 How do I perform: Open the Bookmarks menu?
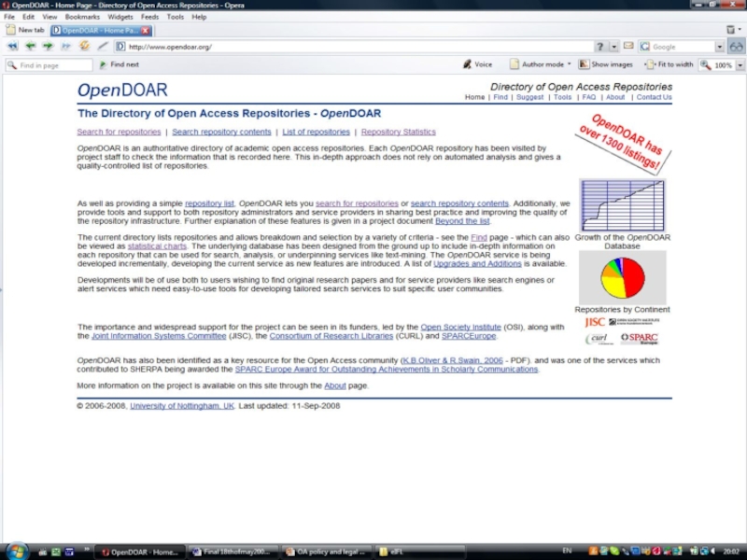pyautogui.click(x=82, y=17)
